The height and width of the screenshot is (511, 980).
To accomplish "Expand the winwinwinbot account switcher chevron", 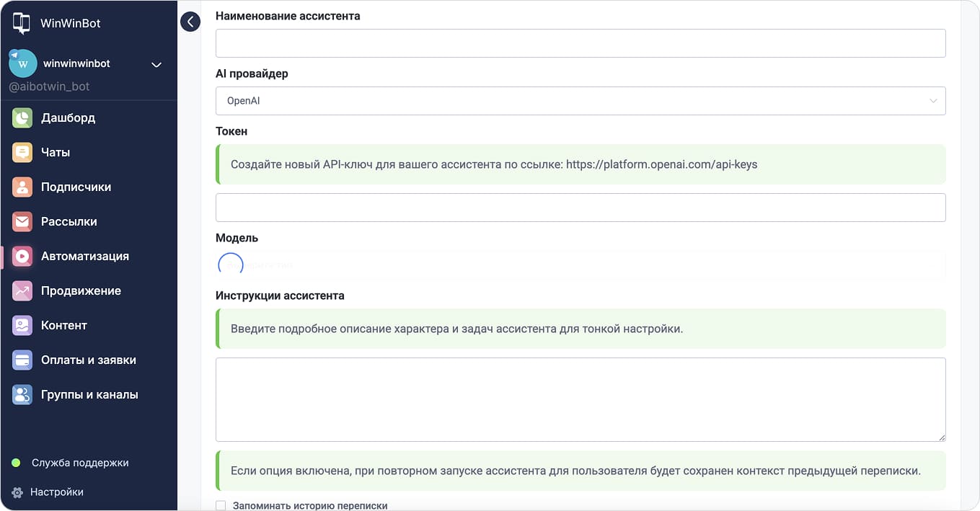I will [x=156, y=65].
